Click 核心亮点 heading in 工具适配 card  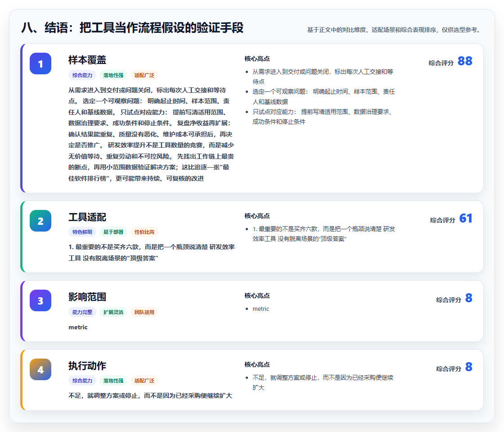click(x=257, y=216)
